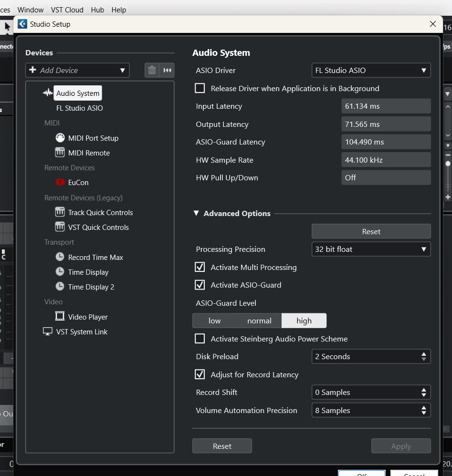Open the Help menu
Image resolution: width=452 pixels, height=476 pixels.
(x=119, y=10)
